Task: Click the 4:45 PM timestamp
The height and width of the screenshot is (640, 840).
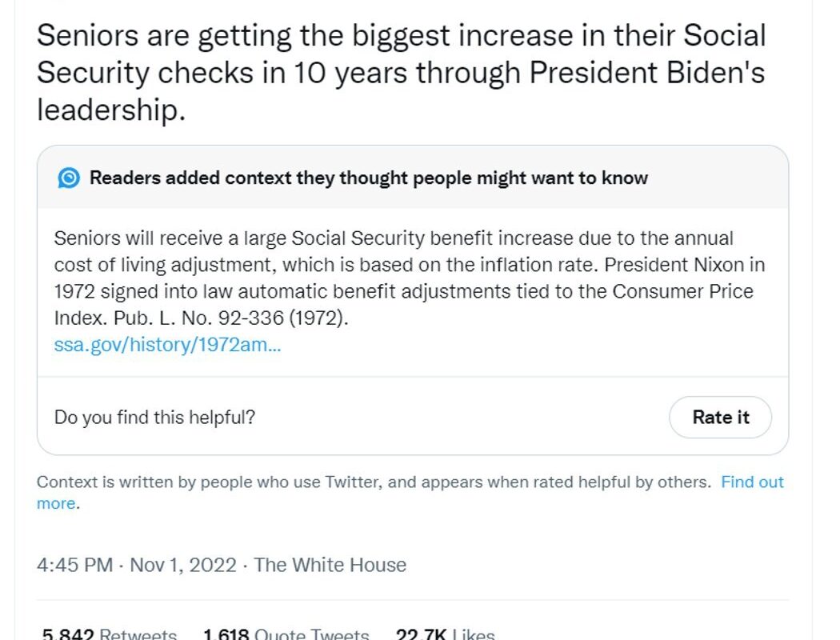Action: [74, 565]
